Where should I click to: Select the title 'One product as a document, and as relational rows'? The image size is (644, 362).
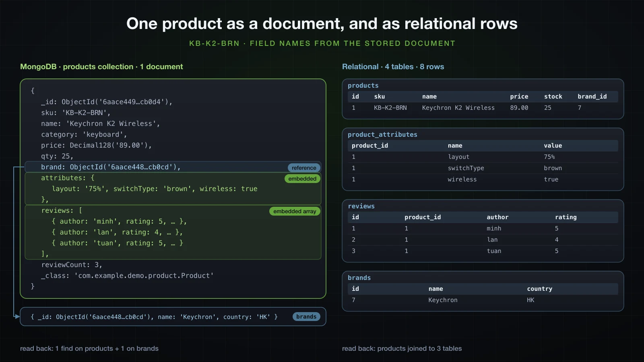tap(322, 24)
